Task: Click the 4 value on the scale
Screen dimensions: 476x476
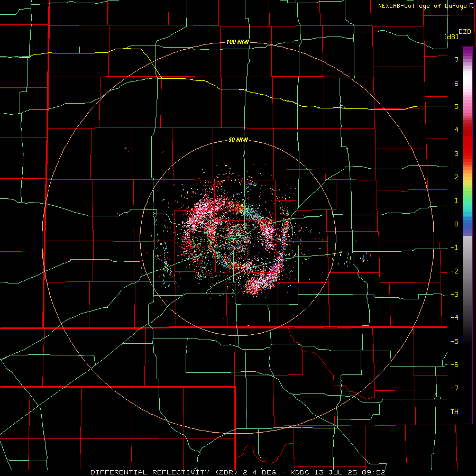Action: 456,130
